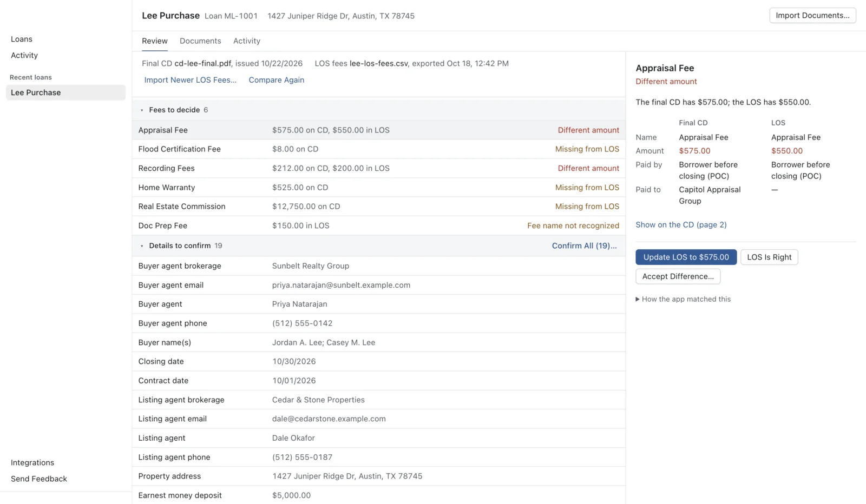Click the Earnest money deposit row

(x=379, y=495)
